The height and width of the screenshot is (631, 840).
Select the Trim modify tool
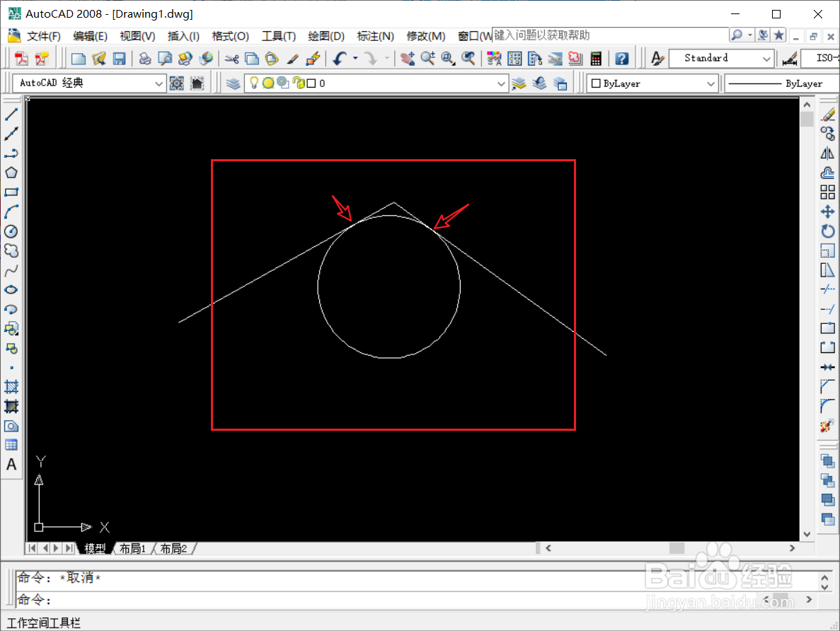point(828,290)
